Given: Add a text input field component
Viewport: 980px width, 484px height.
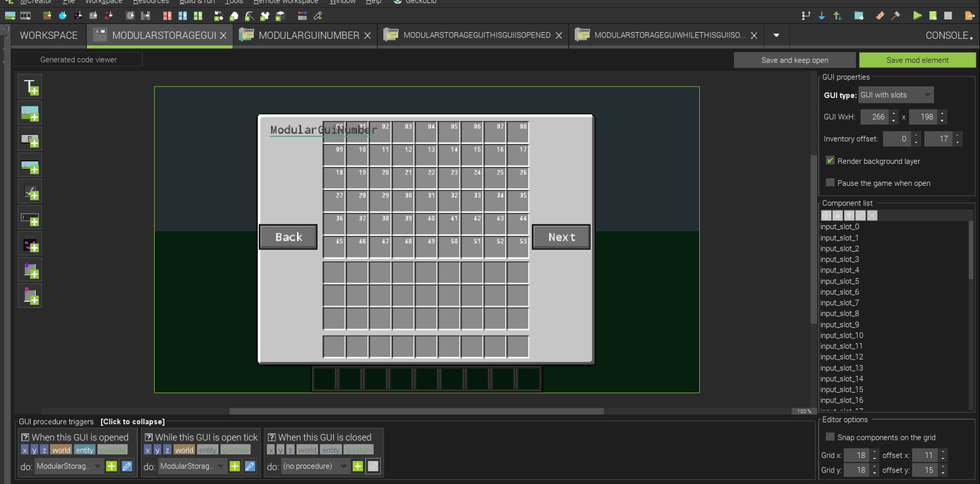Looking at the screenshot, I should point(30,217).
